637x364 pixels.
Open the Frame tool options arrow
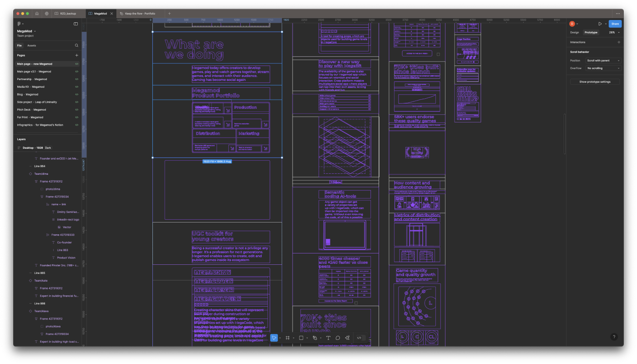tap(293, 338)
